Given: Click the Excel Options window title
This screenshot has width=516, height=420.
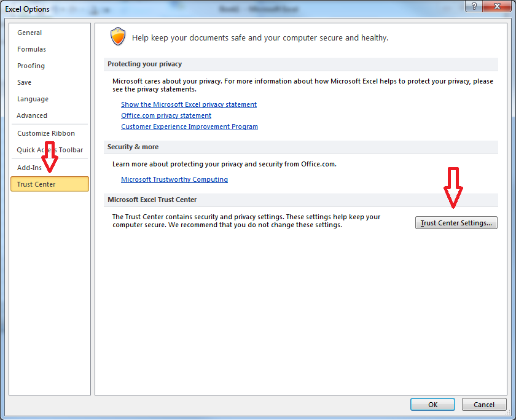Looking at the screenshot, I should [x=27, y=9].
